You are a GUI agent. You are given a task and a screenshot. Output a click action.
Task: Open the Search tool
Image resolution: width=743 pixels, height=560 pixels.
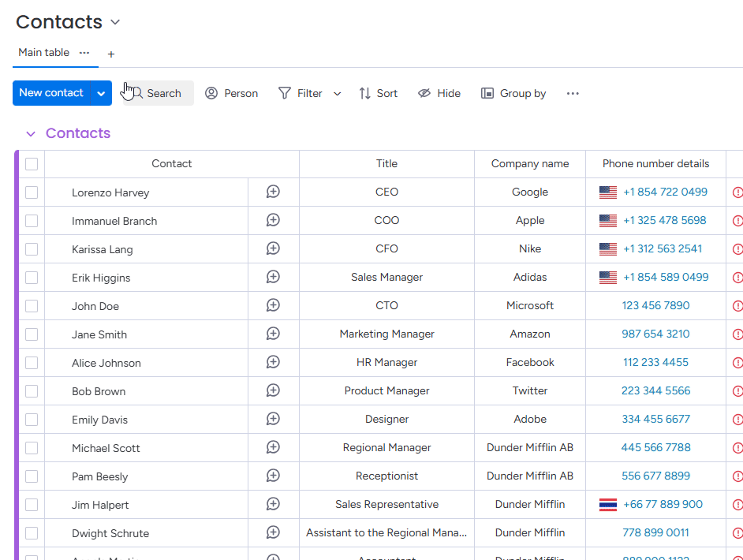tap(155, 93)
